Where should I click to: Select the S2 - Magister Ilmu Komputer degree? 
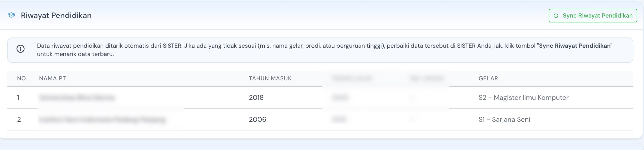(x=524, y=97)
